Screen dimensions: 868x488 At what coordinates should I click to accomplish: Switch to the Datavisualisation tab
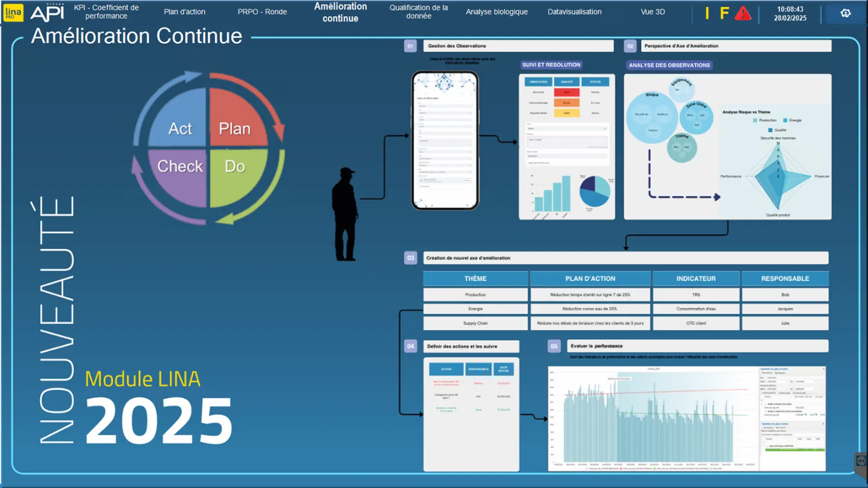point(574,12)
